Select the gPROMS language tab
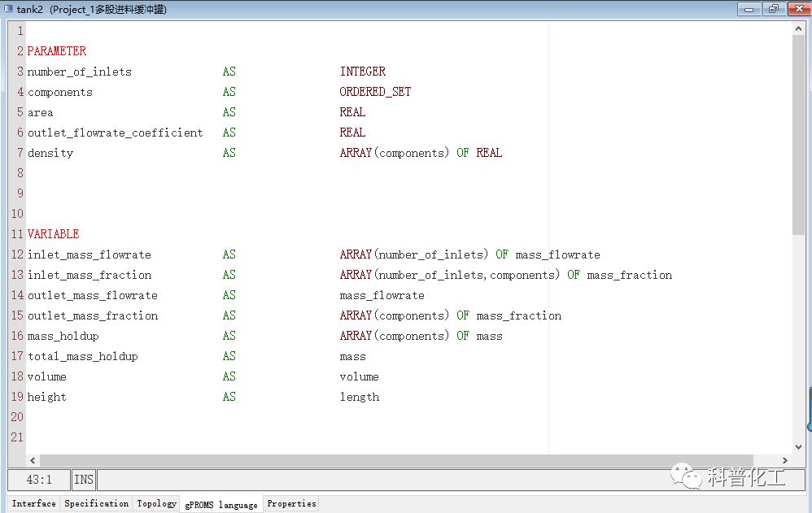The image size is (812, 513). coord(221,505)
